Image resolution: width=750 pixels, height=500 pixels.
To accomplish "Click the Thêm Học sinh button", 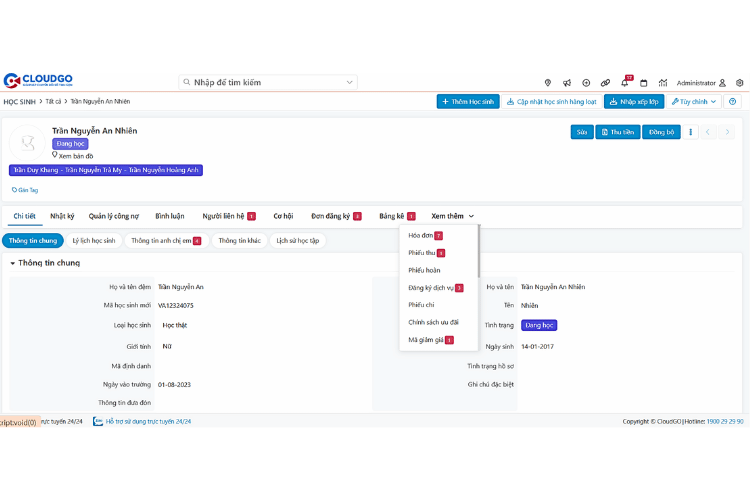I will coord(468,102).
